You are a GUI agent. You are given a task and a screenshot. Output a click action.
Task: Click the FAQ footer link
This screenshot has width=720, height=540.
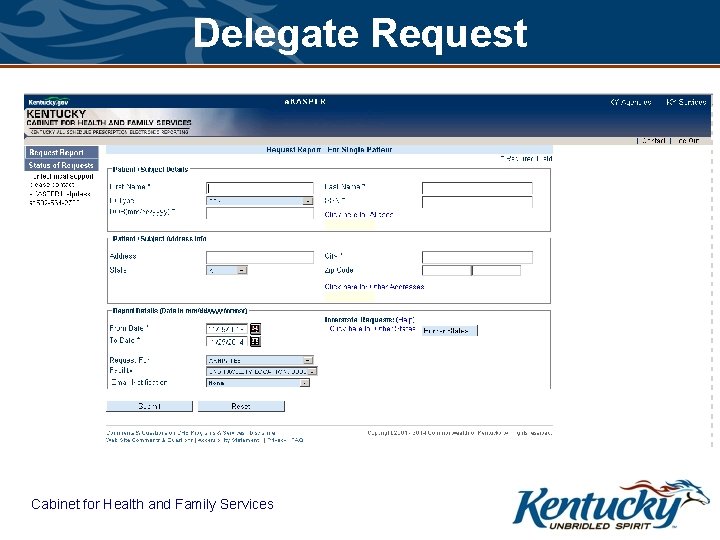click(x=297, y=440)
